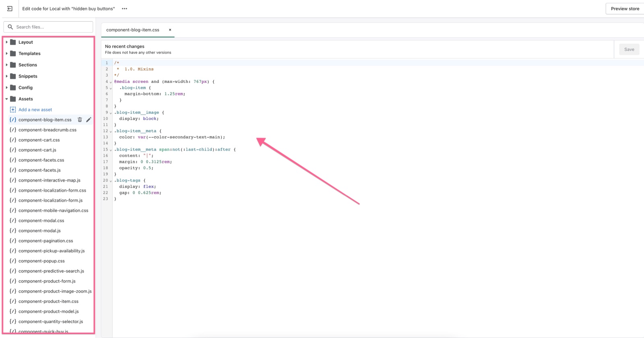Expand the Layout folder arrow

coord(6,42)
